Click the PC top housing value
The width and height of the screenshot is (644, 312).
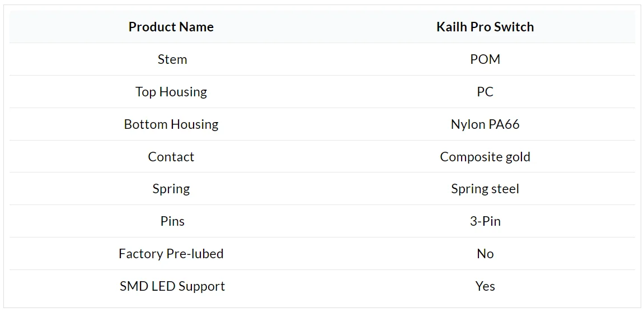coord(485,92)
